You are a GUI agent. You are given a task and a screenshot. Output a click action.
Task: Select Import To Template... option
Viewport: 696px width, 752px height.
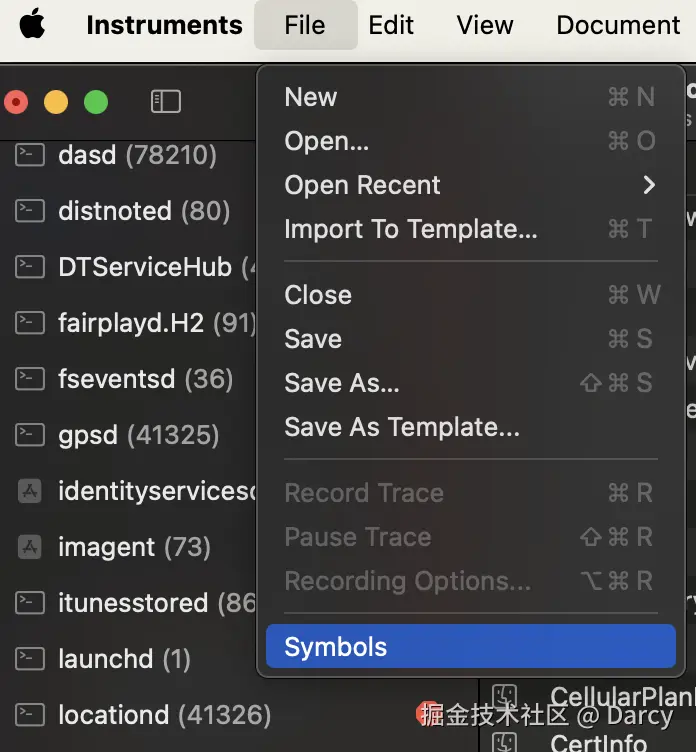(411, 229)
